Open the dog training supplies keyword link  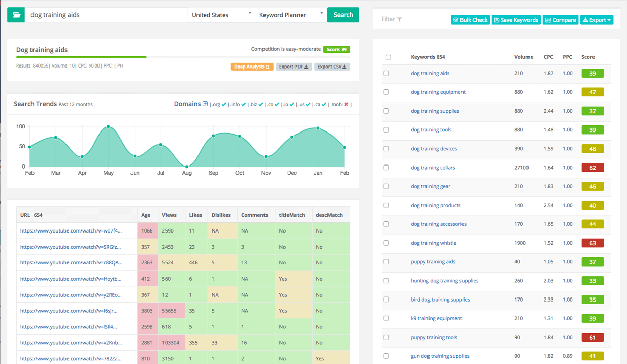435,111
